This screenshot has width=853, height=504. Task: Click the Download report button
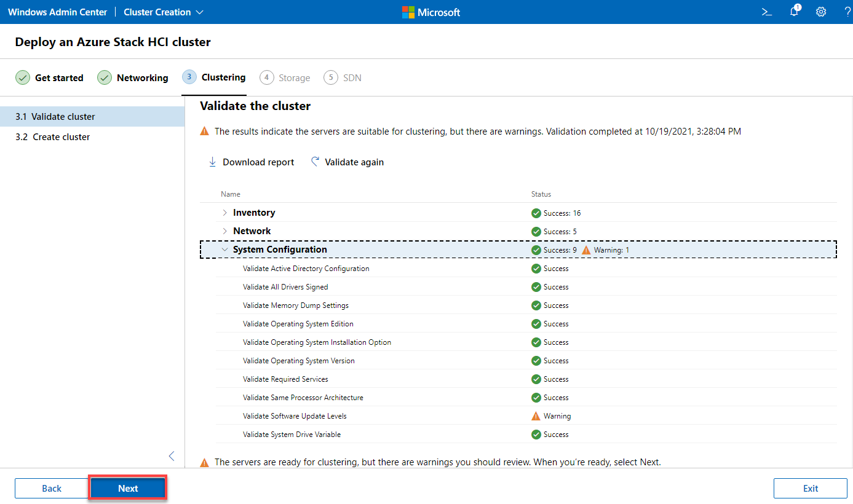[252, 162]
